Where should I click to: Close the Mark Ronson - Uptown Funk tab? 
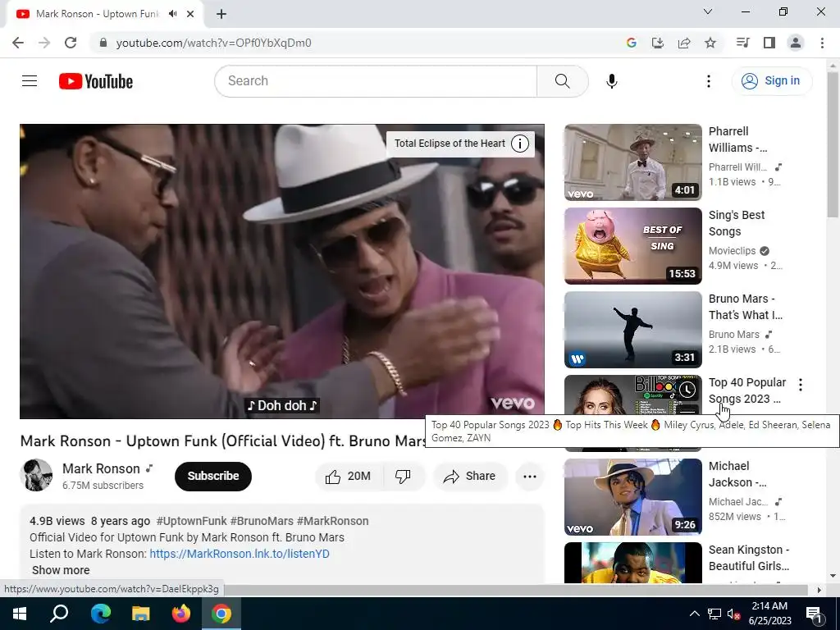[x=190, y=14]
